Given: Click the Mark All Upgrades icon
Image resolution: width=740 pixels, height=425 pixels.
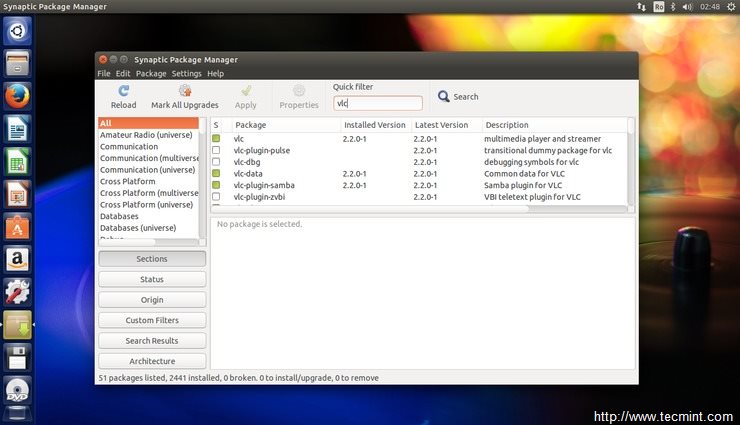Looking at the screenshot, I should tap(184, 91).
